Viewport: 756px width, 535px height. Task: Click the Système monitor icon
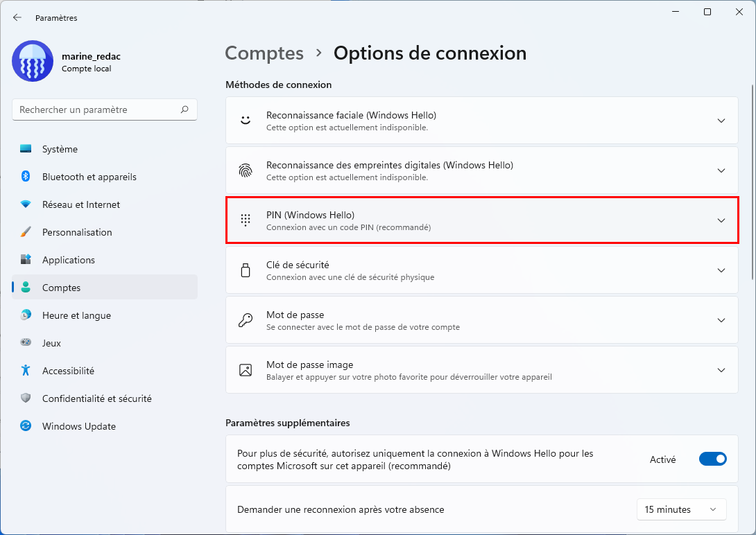26,149
